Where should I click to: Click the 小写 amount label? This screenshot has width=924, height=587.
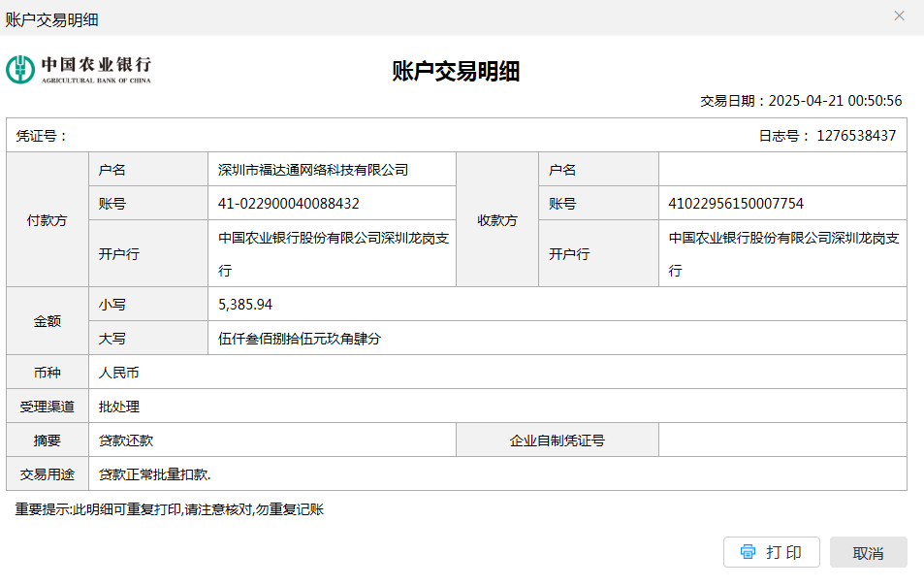[148, 305]
